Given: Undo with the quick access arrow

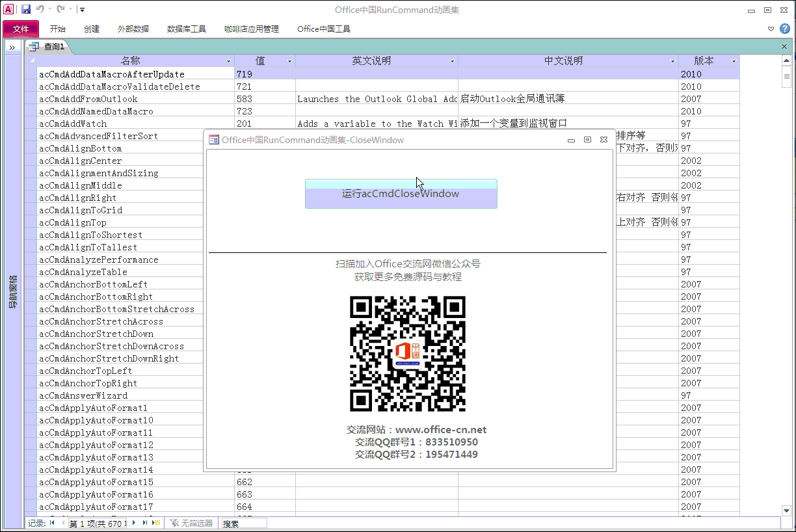Looking at the screenshot, I should (40, 9).
